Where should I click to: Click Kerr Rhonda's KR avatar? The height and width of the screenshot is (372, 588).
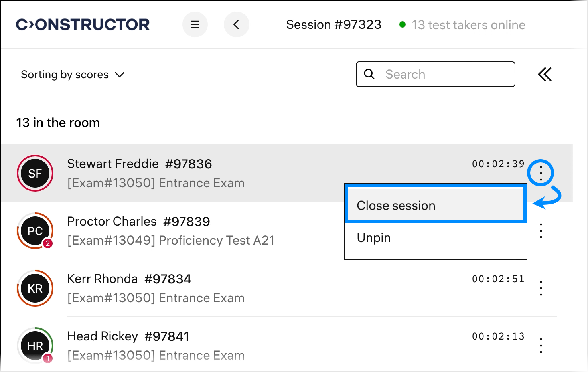coord(35,288)
